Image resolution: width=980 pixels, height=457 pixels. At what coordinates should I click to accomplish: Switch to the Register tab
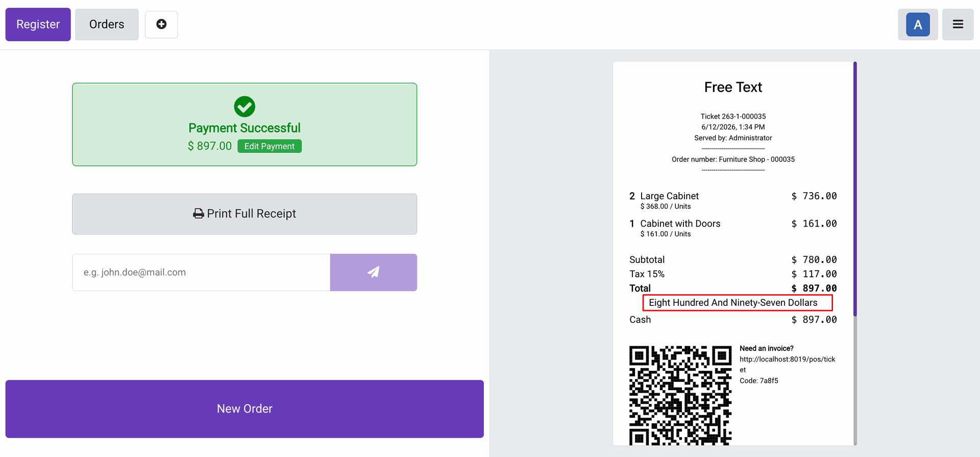[38, 25]
